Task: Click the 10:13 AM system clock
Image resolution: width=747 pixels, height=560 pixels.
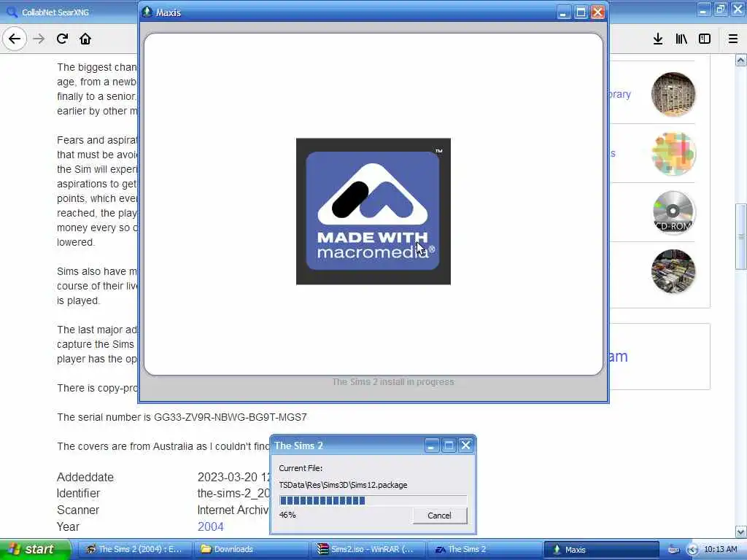Action: click(x=720, y=550)
